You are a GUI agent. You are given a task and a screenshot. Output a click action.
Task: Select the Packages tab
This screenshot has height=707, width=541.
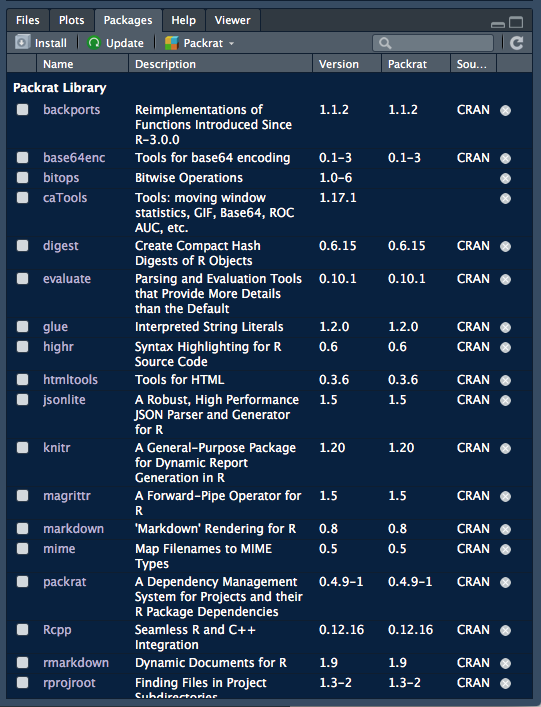pos(128,20)
